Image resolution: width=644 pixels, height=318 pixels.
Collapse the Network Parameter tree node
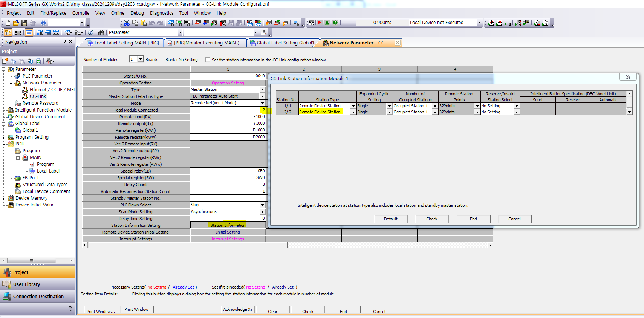tap(11, 83)
